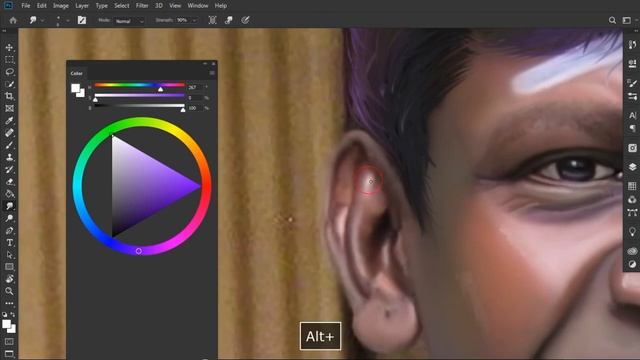Open the Help menu
The height and width of the screenshot is (360, 640).
point(221,6)
